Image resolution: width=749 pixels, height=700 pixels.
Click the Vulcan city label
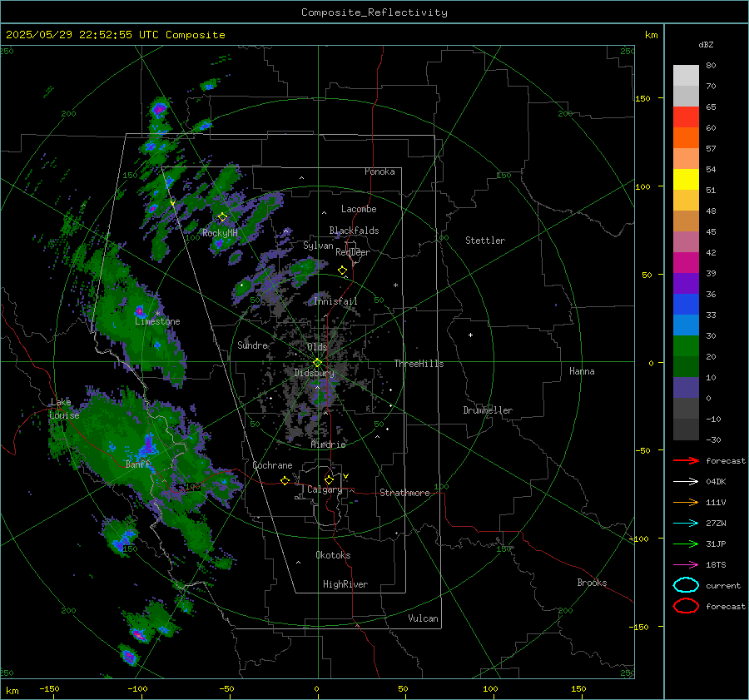tap(423, 618)
